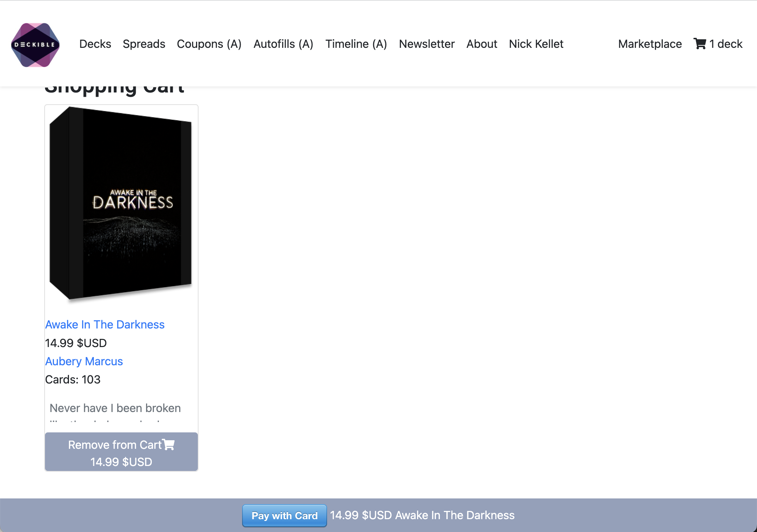Click the 1 deck cart link
Viewport: 757px width, 532px height.
pos(726,44)
